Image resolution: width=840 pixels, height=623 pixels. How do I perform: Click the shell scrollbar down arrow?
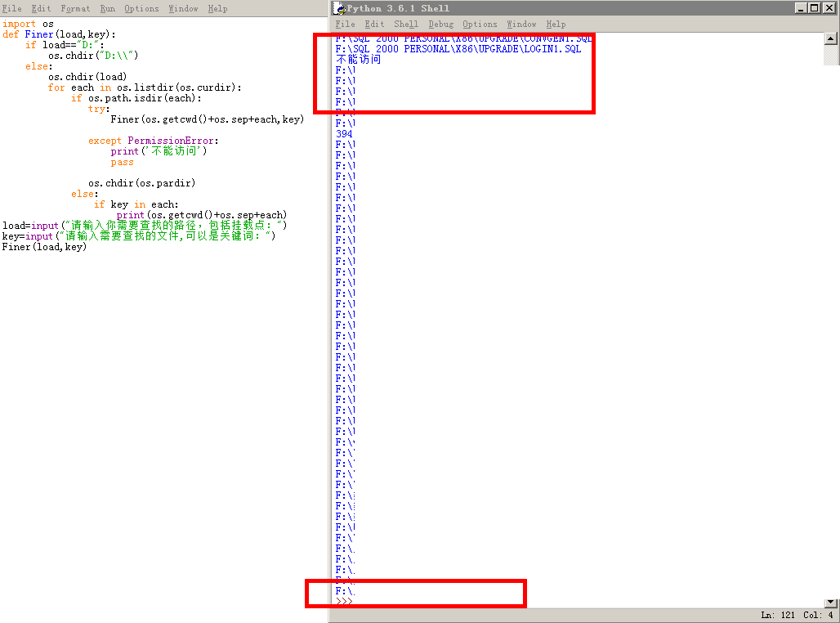point(831,603)
